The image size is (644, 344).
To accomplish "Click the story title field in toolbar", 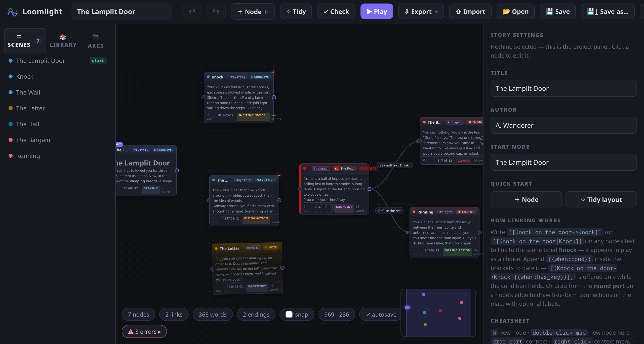I will 122,12.
